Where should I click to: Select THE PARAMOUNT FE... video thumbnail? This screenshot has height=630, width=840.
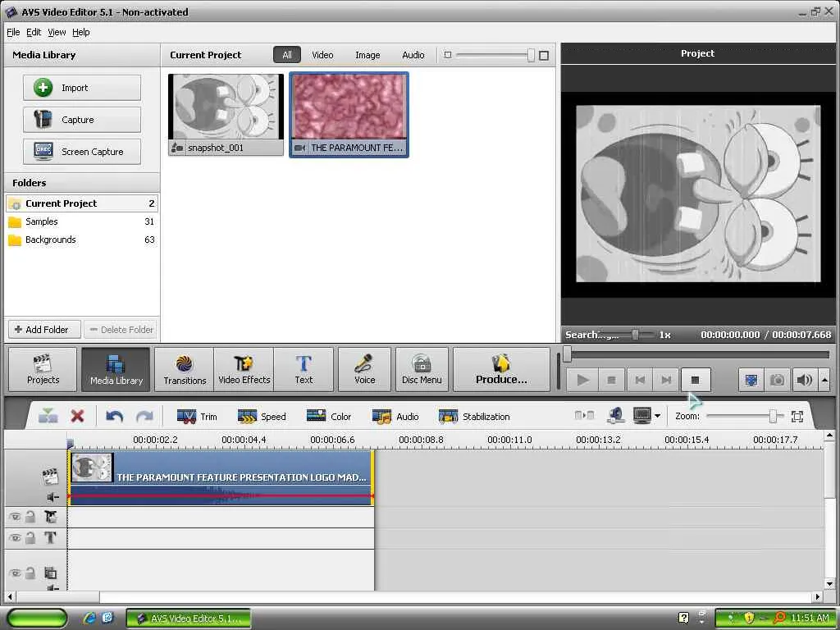(x=349, y=115)
